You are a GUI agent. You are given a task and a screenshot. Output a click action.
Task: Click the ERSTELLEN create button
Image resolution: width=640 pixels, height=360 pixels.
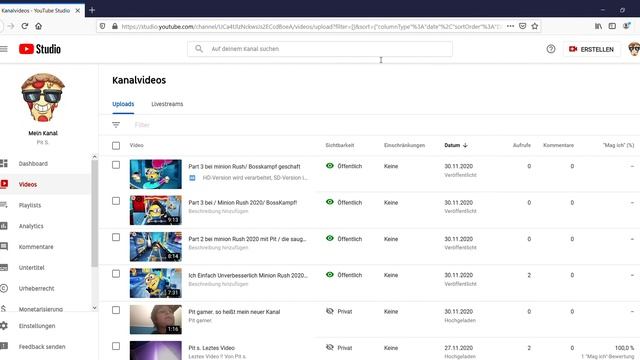click(591, 49)
